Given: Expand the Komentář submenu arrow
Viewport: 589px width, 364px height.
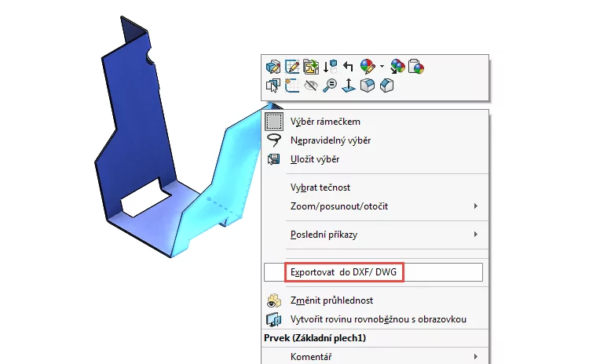Looking at the screenshot, I should pos(476,356).
